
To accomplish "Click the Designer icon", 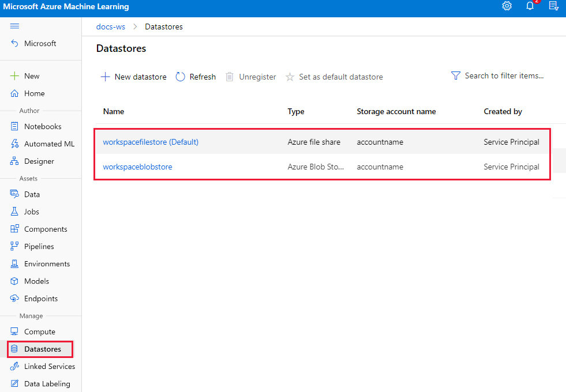I will (14, 161).
